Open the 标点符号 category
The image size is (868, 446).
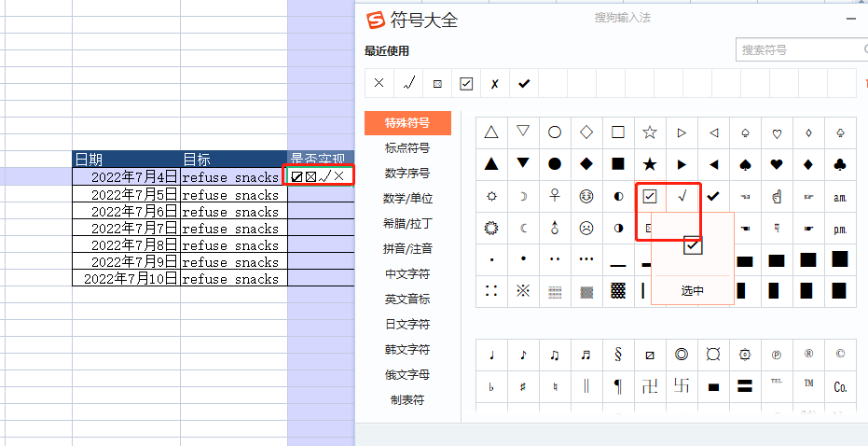407,147
